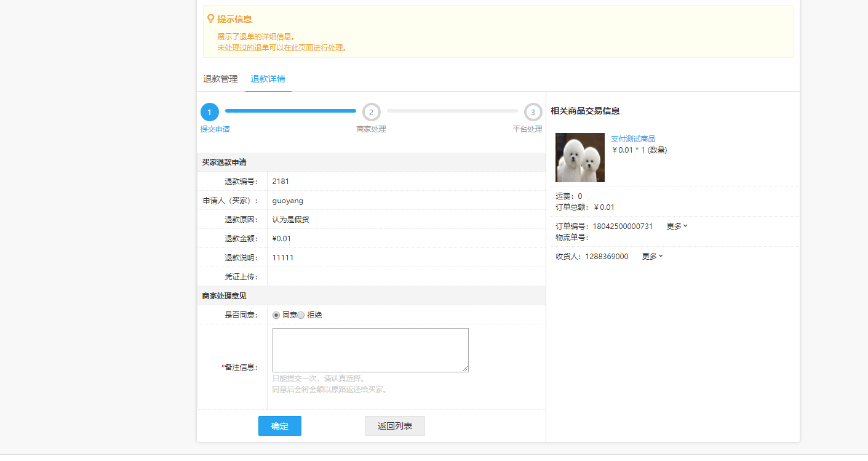The height and width of the screenshot is (461, 868).
Task: Click step 2 circle 商家处理
Action: (372, 112)
